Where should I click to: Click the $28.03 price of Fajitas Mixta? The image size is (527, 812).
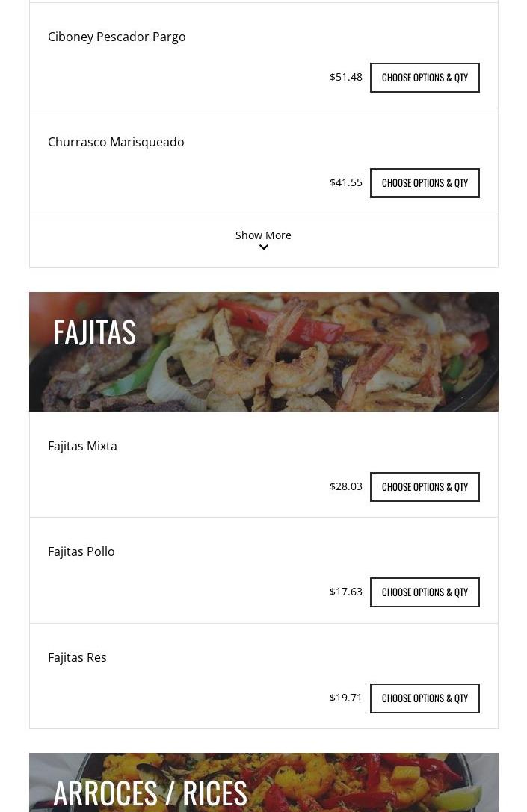click(x=345, y=486)
